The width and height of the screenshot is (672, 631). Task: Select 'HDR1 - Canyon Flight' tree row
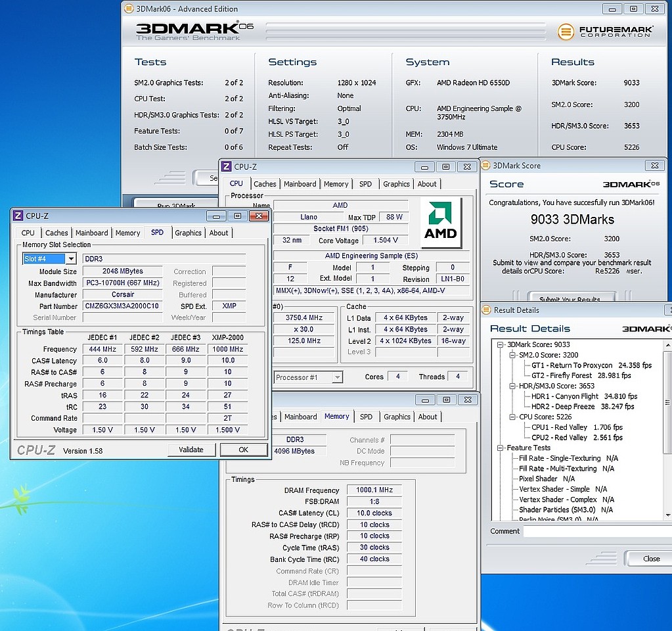click(x=584, y=396)
